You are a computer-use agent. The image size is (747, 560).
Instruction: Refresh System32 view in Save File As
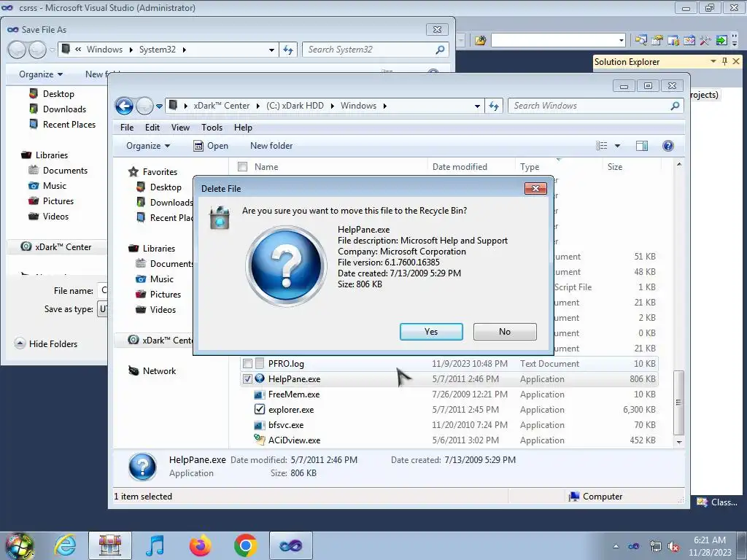(288, 50)
